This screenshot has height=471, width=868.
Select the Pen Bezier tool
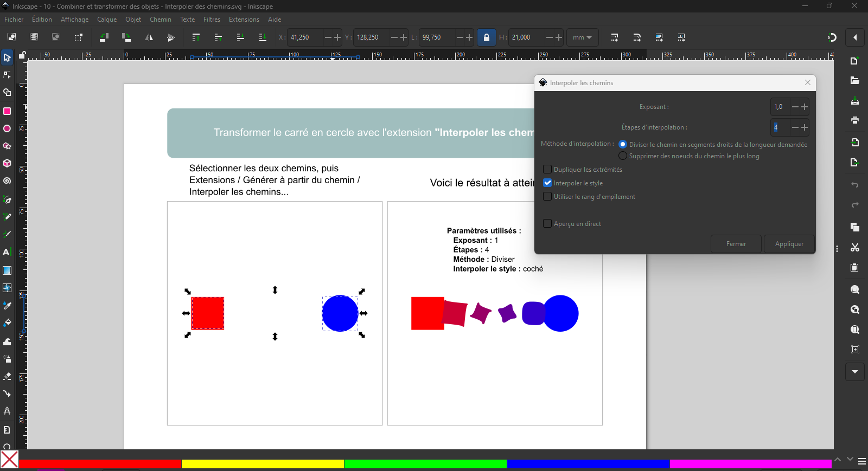point(7,199)
